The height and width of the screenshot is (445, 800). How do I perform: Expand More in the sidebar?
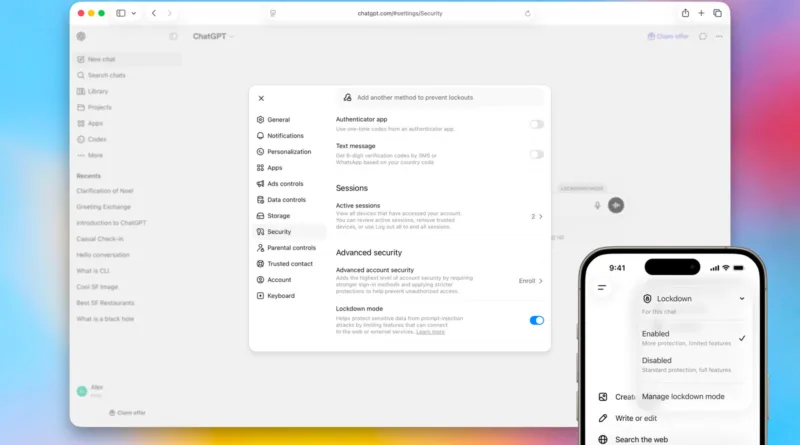[x=90, y=155]
